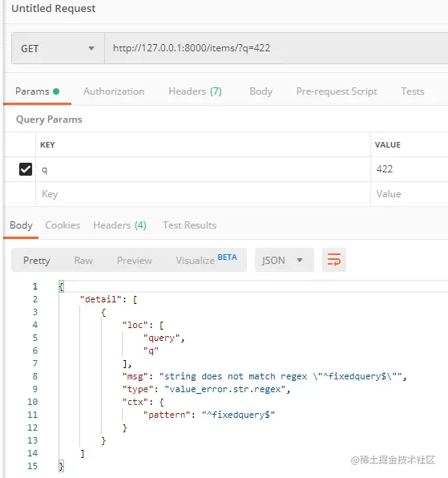
Task: Select the Pretty response view
Action: 37,261
